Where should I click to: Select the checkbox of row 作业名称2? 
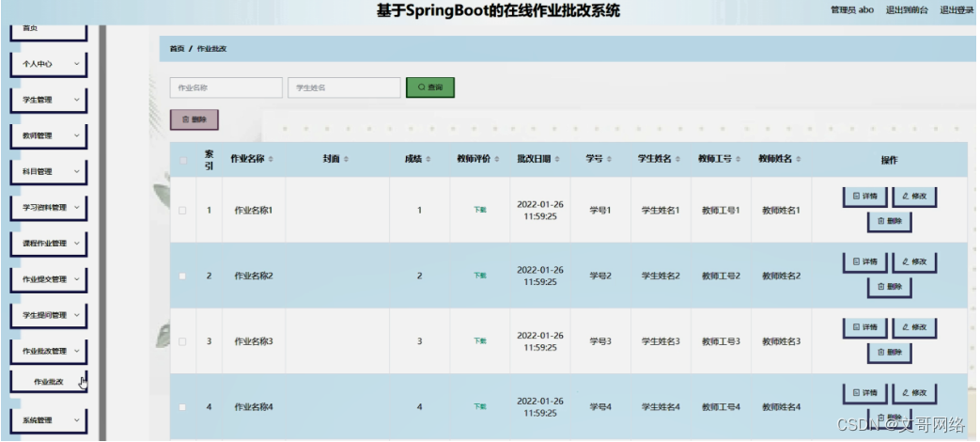182,276
